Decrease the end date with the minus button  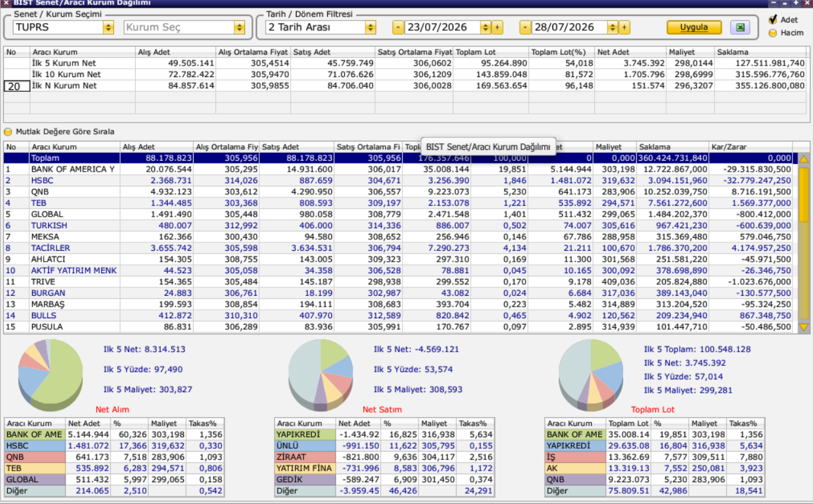point(525,28)
